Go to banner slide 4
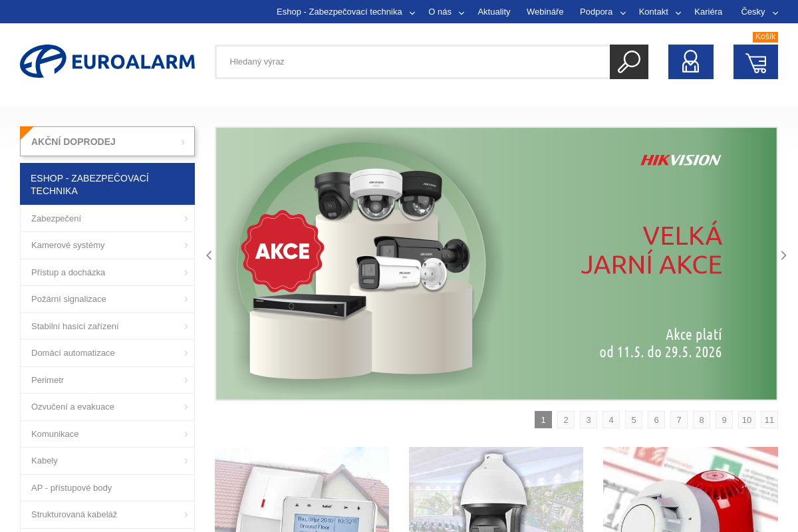This screenshot has height=532, width=798. (611, 420)
